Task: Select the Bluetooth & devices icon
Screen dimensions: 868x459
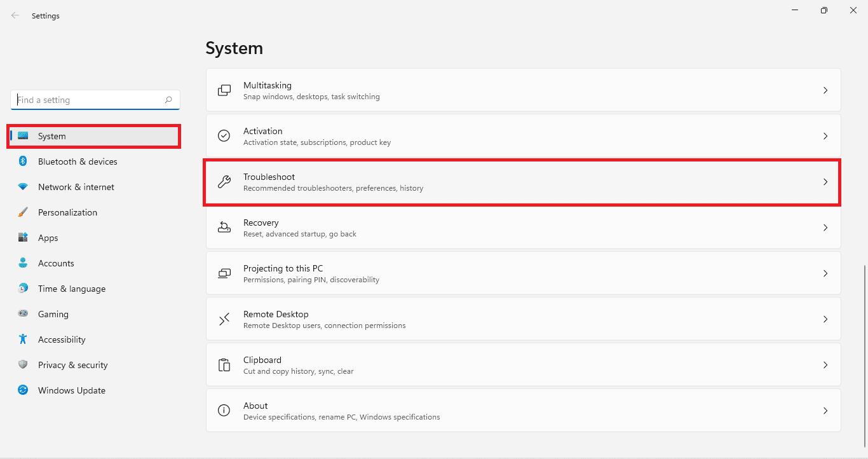Action: pyautogui.click(x=23, y=161)
